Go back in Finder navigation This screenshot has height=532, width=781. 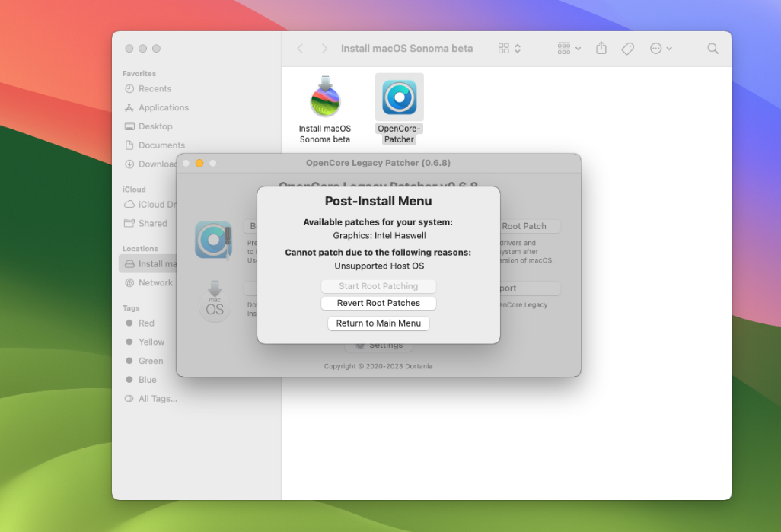pyautogui.click(x=300, y=48)
